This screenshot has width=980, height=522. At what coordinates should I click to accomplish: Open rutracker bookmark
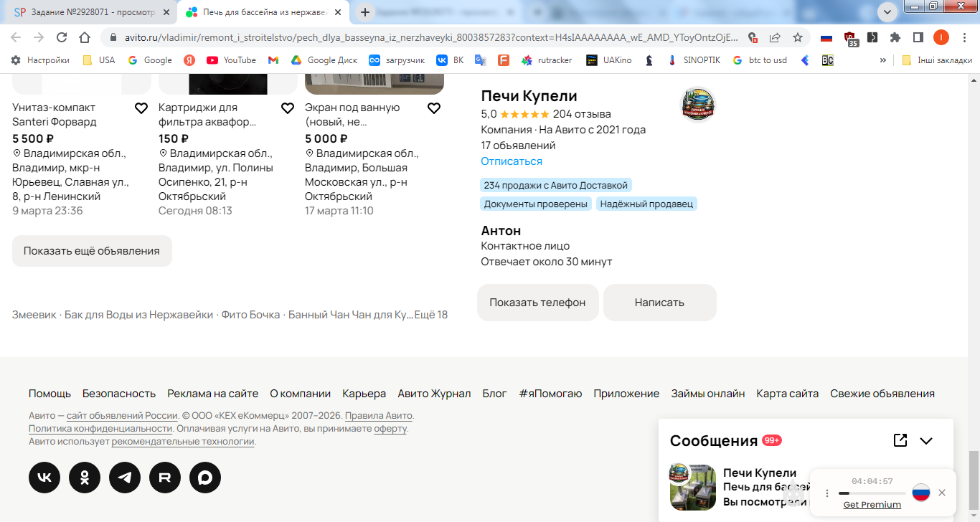(x=547, y=60)
